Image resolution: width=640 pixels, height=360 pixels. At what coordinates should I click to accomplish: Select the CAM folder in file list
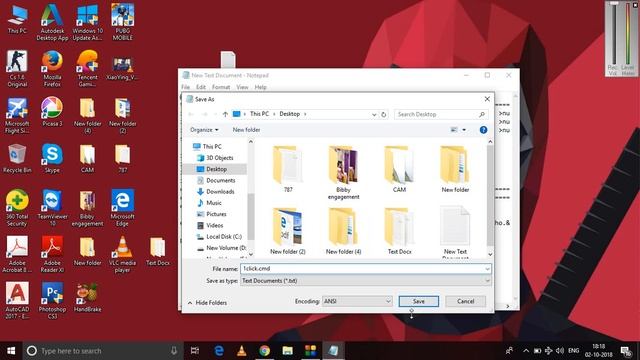tap(399, 169)
